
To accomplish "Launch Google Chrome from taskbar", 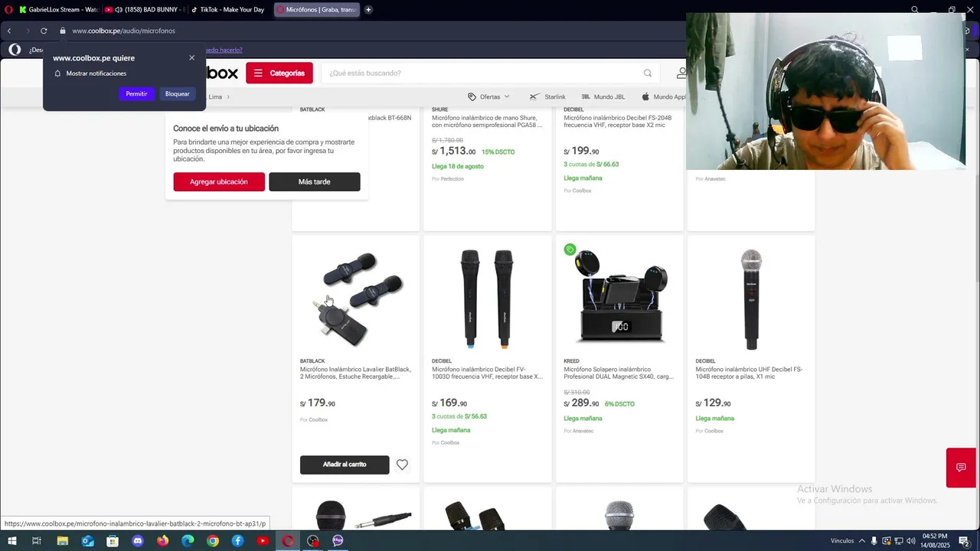I will [x=213, y=541].
